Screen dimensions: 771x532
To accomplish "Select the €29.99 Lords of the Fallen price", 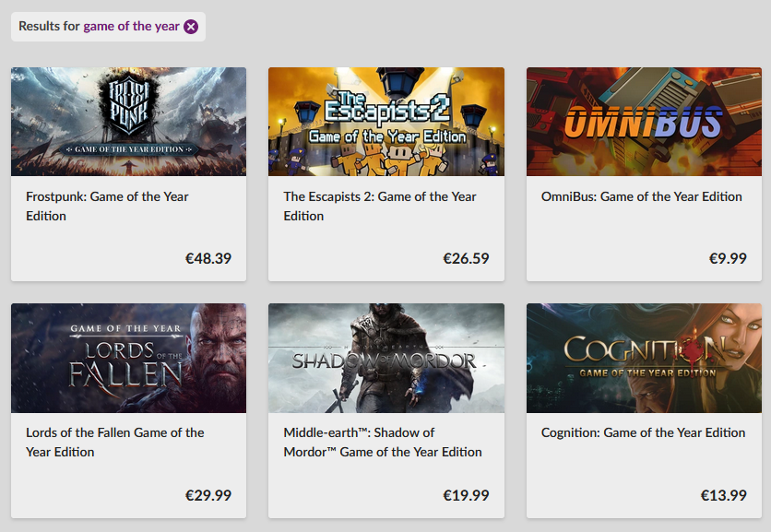I will point(208,495).
